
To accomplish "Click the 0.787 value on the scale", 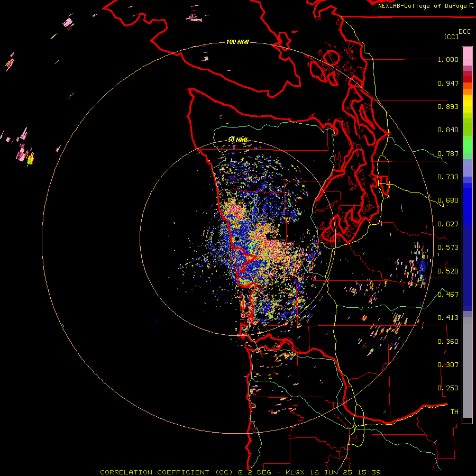I will click(x=448, y=153).
